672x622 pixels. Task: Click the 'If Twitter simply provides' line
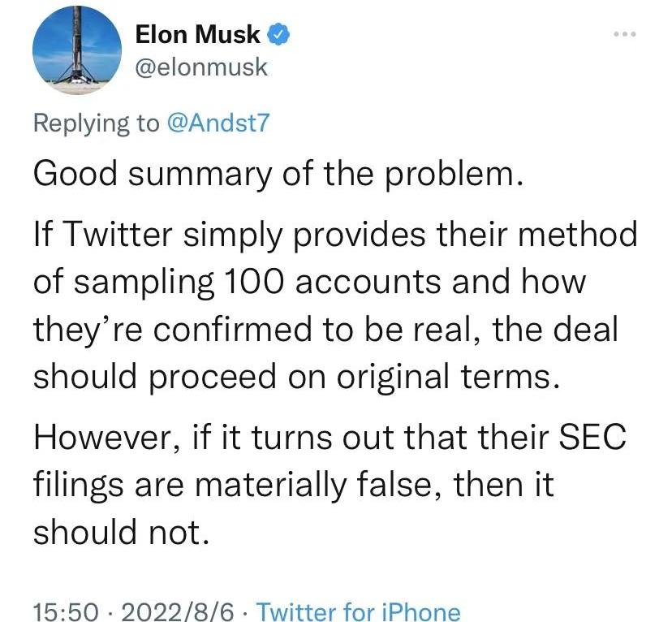tap(335, 235)
